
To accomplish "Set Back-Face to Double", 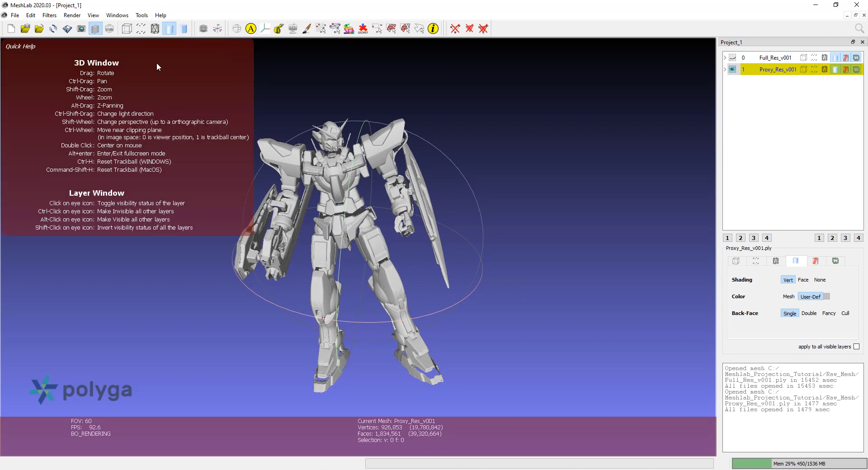I will (x=809, y=314).
